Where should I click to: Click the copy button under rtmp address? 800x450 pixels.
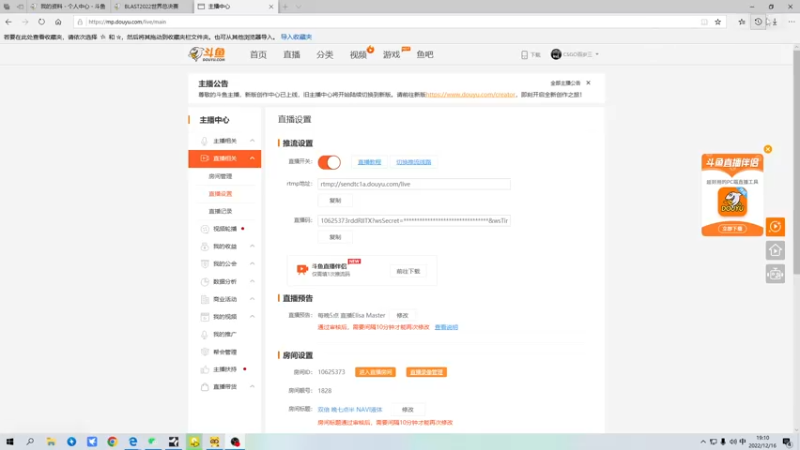(335, 201)
